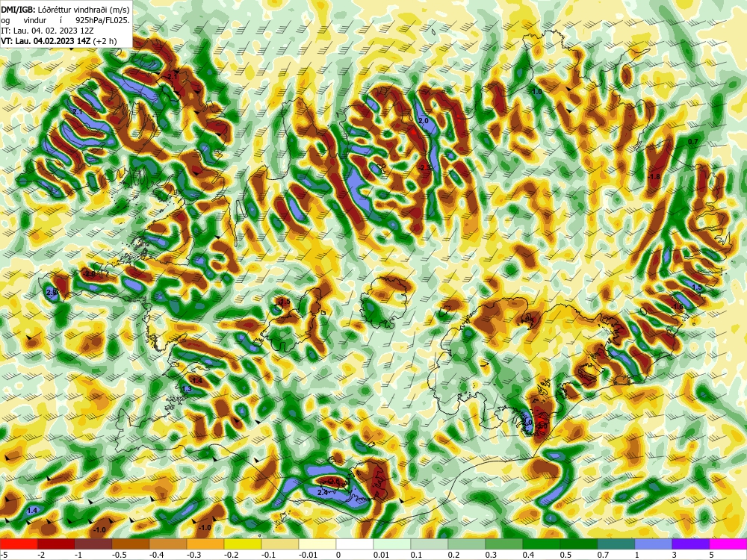Click the "-2" legend label
747x560 pixels.
tap(42, 555)
